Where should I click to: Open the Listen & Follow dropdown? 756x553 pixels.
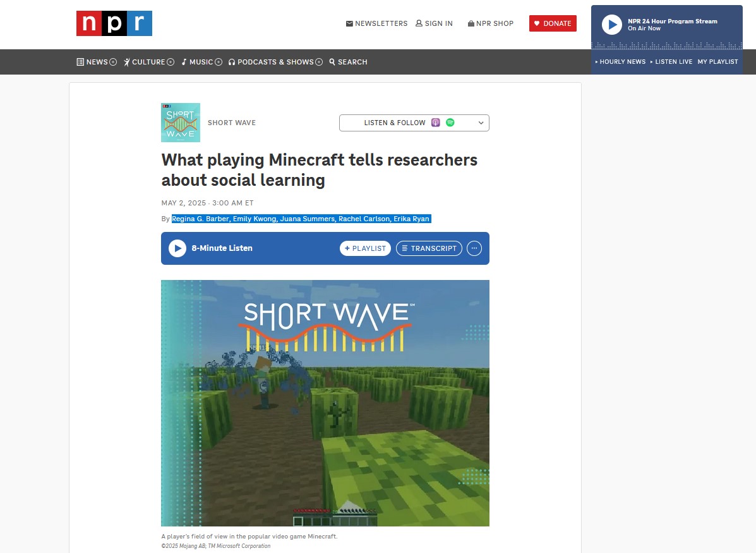coord(414,123)
